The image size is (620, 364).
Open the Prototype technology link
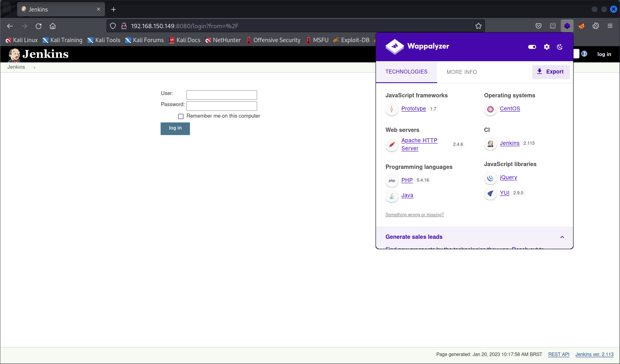[x=414, y=109]
